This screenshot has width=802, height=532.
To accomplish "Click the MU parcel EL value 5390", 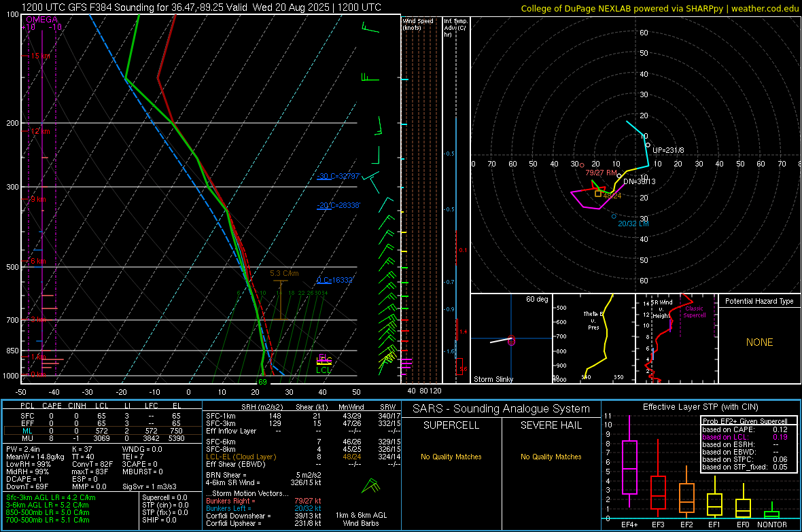I will pyautogui.click(x=177, y=438).
